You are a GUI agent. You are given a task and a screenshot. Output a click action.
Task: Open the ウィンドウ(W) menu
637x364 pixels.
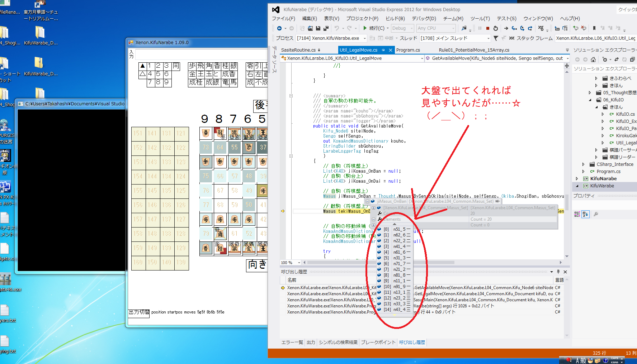538,19
